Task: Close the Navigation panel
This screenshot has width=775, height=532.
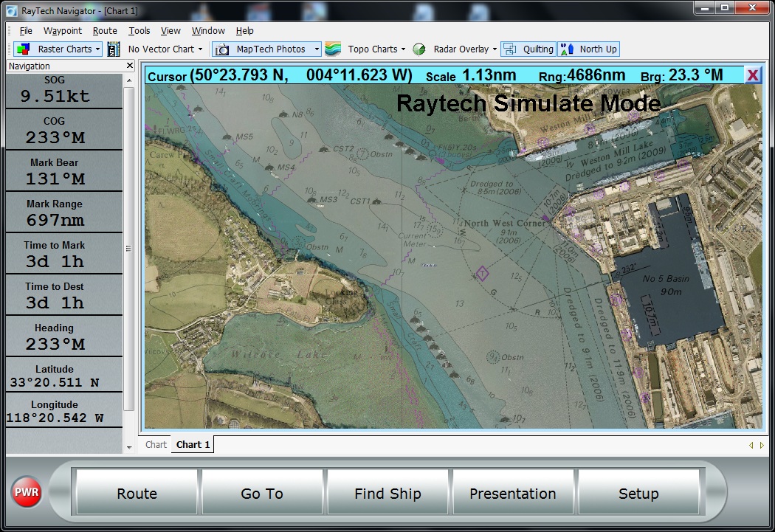Action: tap(130, 66)
